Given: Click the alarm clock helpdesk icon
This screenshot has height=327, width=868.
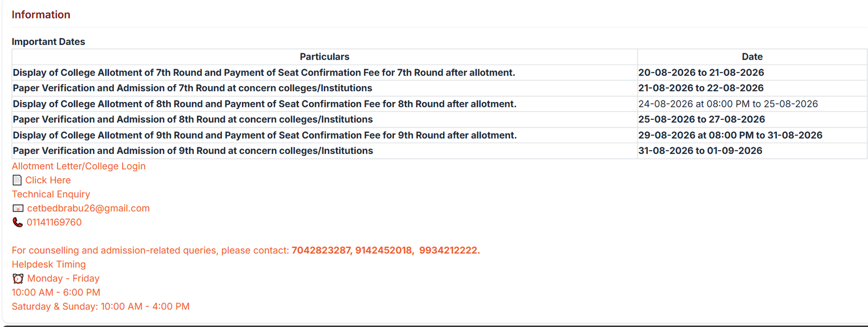Looking at the screenshot, I should click(x=18, y=278).
